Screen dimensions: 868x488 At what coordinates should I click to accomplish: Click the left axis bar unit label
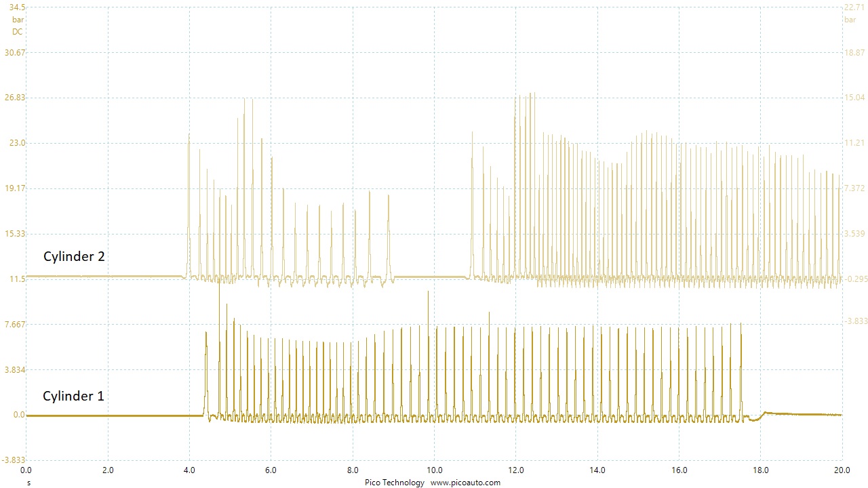click(x=18, y=19)
